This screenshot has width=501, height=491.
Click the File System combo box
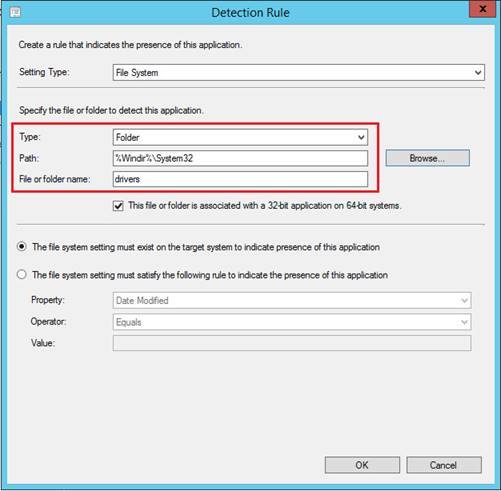coord(298,72)
